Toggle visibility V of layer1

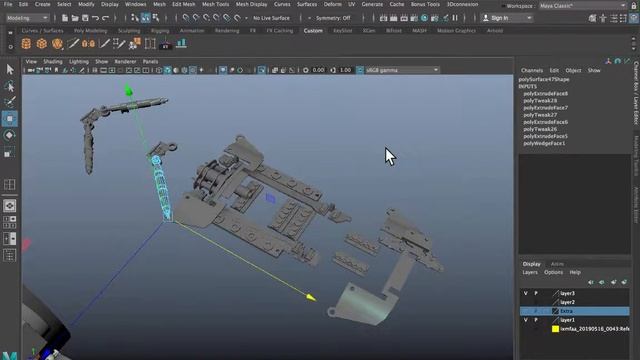526,320
